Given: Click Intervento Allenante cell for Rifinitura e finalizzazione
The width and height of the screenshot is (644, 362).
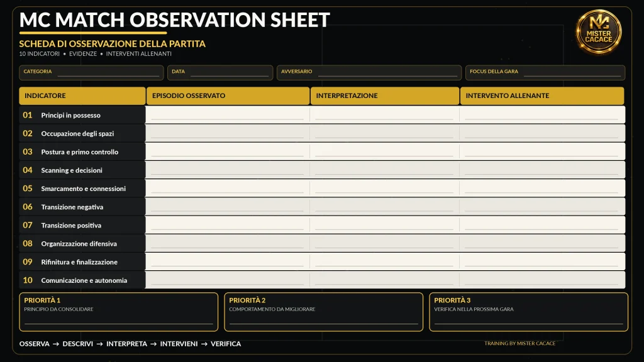Looking at the screenshot, I should coord(542,261).
